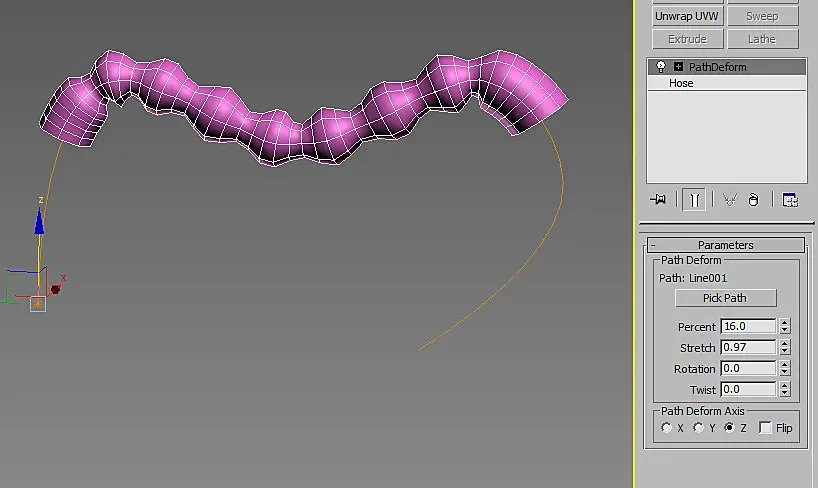Select X path deform axis
The width and height of the screenshot is (818, 488).
pos(666,428)
